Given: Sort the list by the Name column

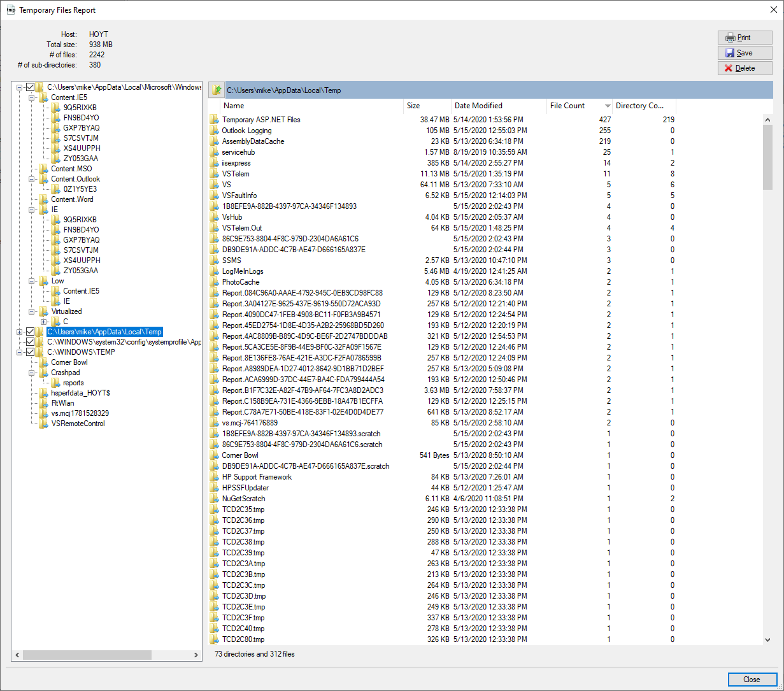Looking at the screenshot, I should click(312, 106).
